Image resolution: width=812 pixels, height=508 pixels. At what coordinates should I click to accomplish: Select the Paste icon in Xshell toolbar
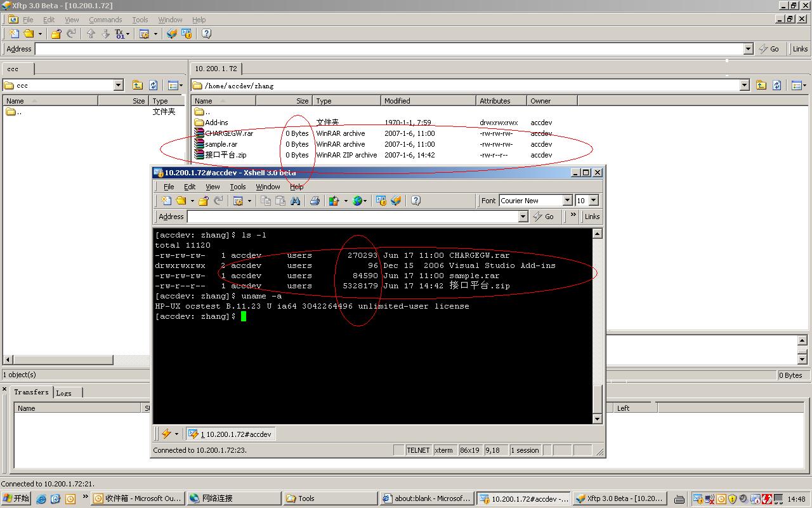pos(279,201)
